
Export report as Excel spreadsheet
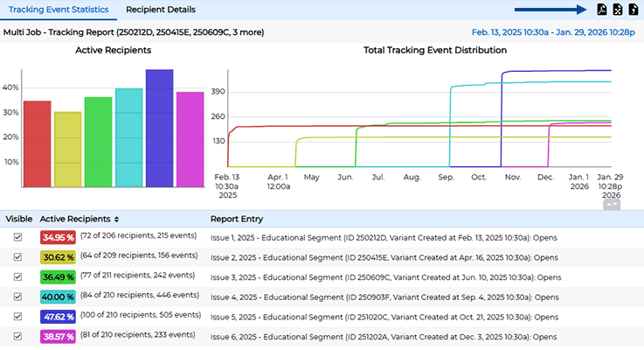point(617,10)
